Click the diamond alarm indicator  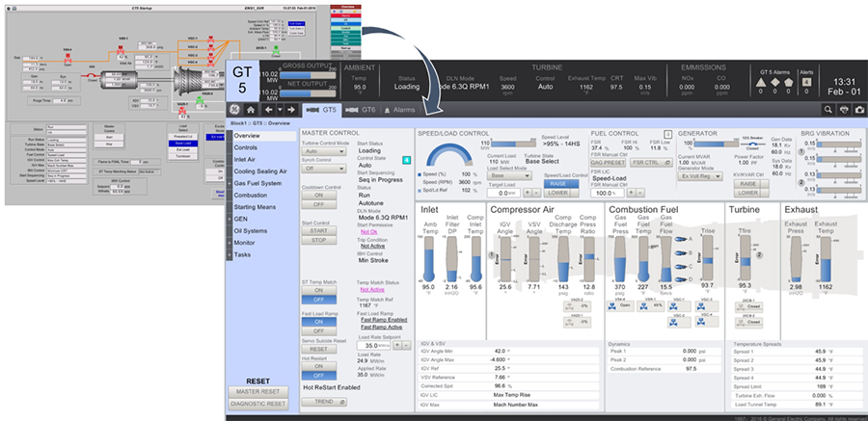point(773,83)
